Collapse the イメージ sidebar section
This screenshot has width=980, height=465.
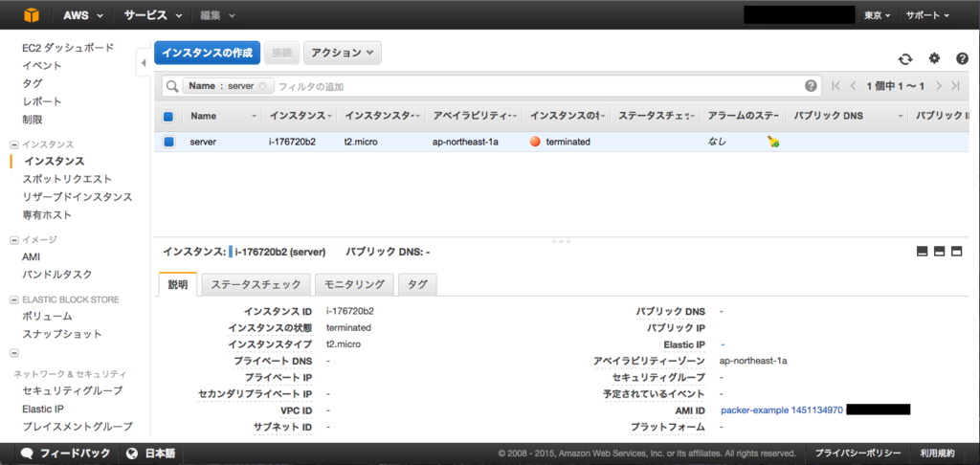pos(14,239)
